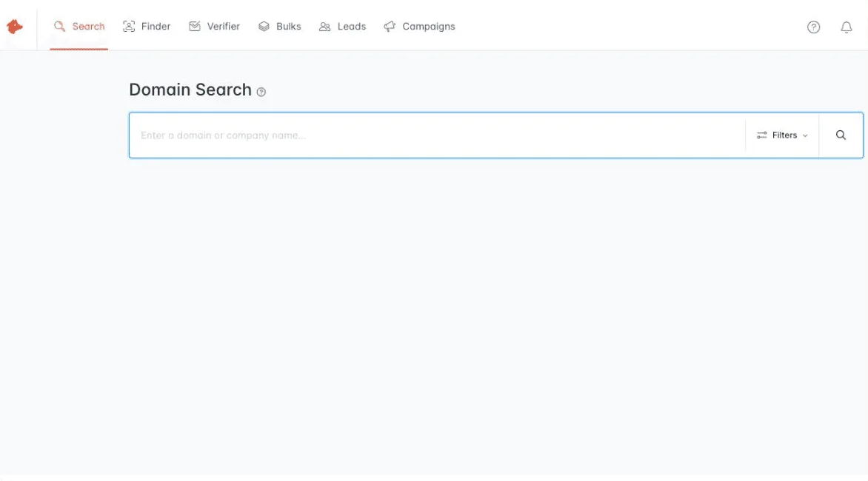Screen dimensions: 868x481
Task: Click the search submit button
Action: [x=841, y=135]
